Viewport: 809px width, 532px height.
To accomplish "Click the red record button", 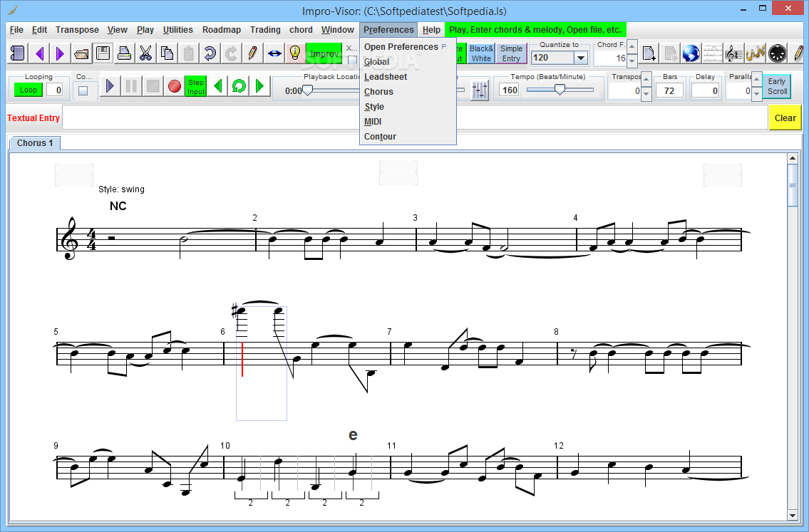I will tap(175, 86).
